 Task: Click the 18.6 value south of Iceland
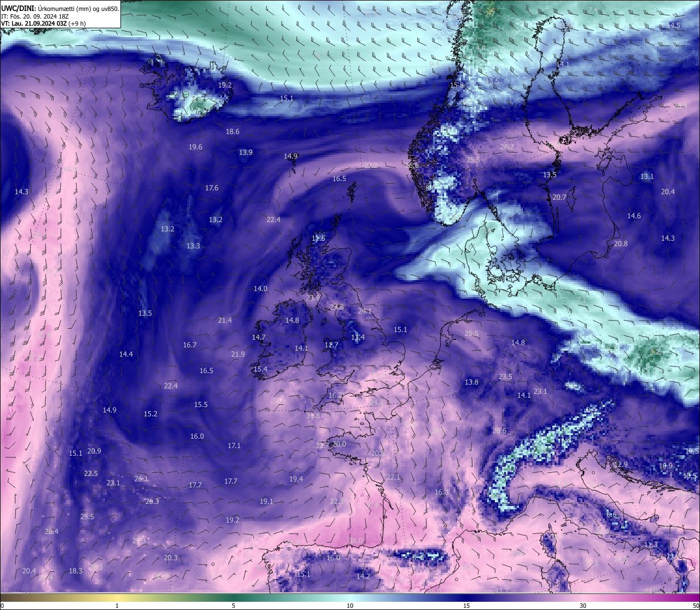232,131
